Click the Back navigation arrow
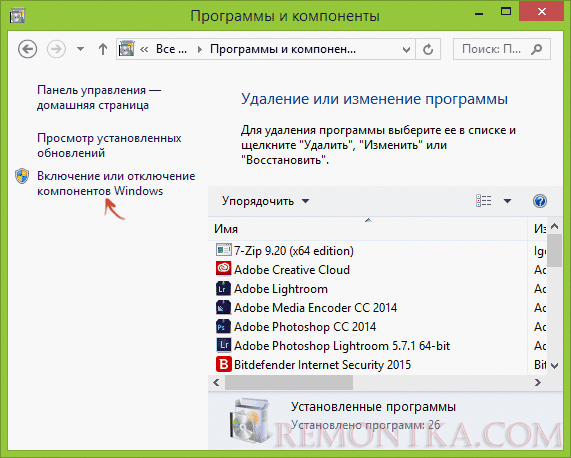Screen dimensions: 571x458 [28, 49]
